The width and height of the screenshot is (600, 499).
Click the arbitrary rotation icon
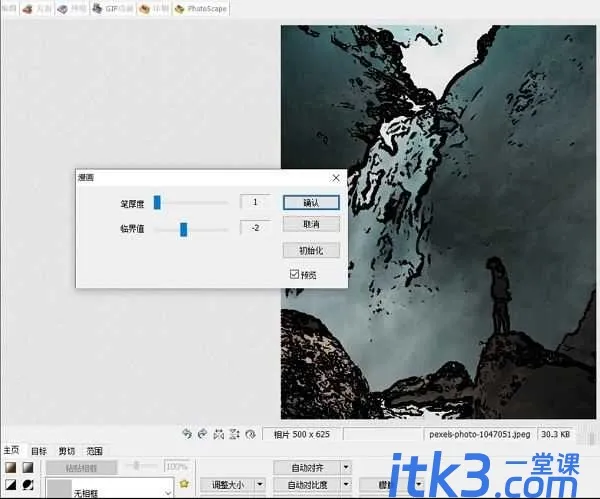pyautogui.click(x=250, y=434)
